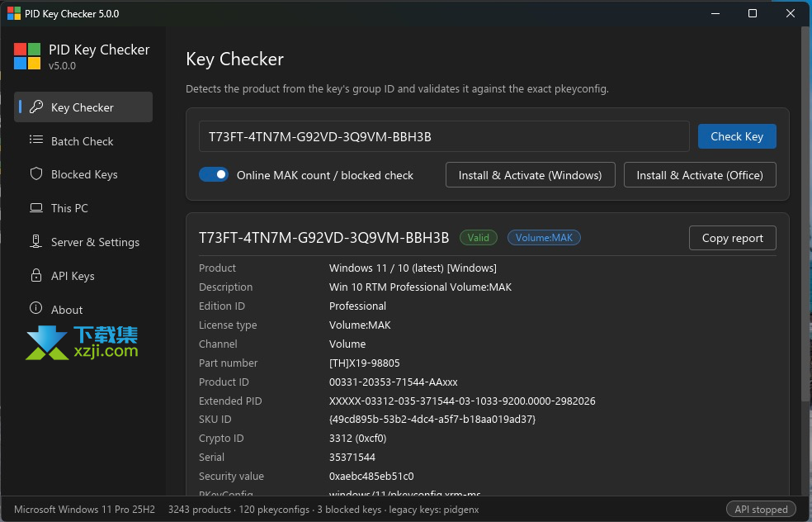The image size is (812, 522).
Task: Click the laptop icon beside This PC
Action: [x=36, y=208]
